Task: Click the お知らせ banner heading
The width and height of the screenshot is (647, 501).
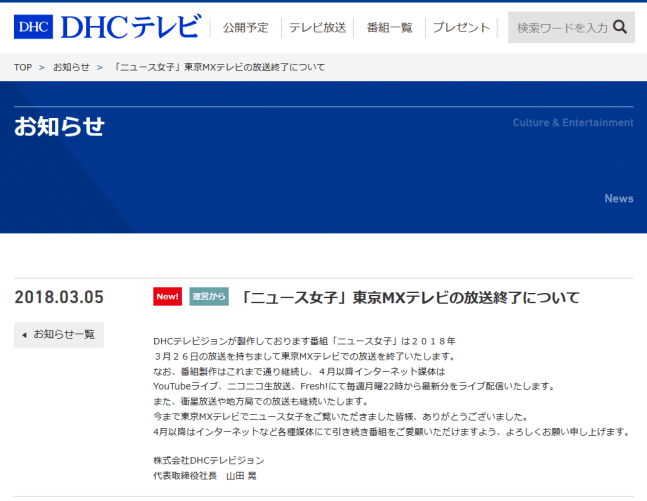Action: pos(59,126)
